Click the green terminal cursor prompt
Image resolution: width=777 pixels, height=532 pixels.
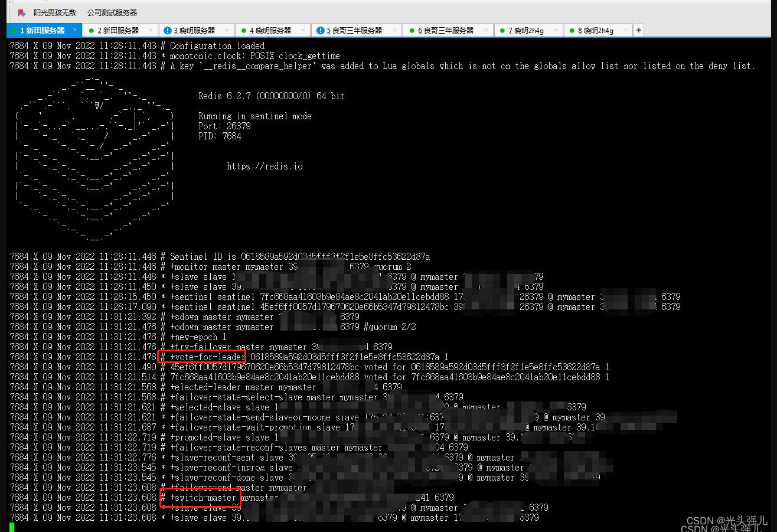(x=12, y=527)
